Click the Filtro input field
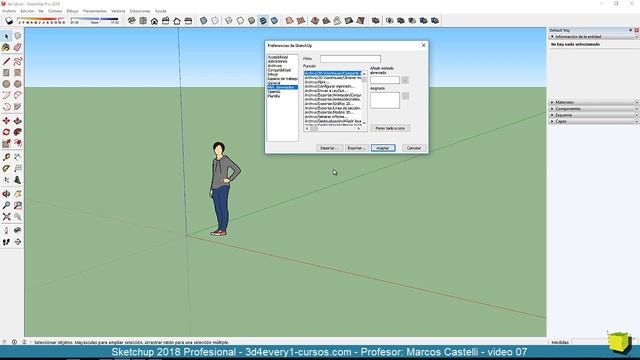Image resolution: width=640 pixels, height=360 pixels. pyautogui.click(x=350, y=59)
